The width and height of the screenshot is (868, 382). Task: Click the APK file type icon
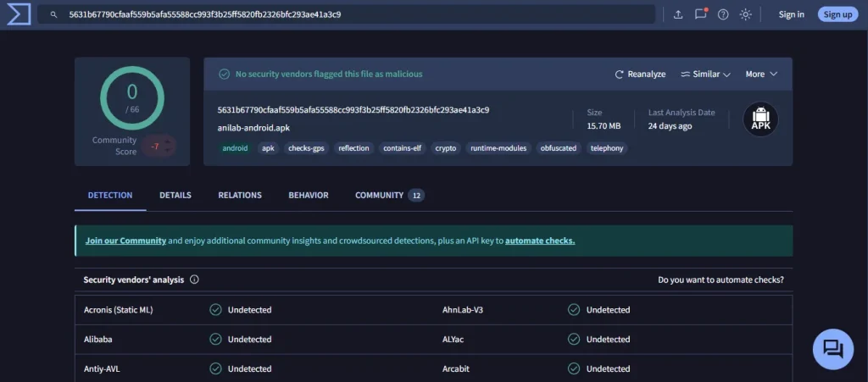coord(760,119)
